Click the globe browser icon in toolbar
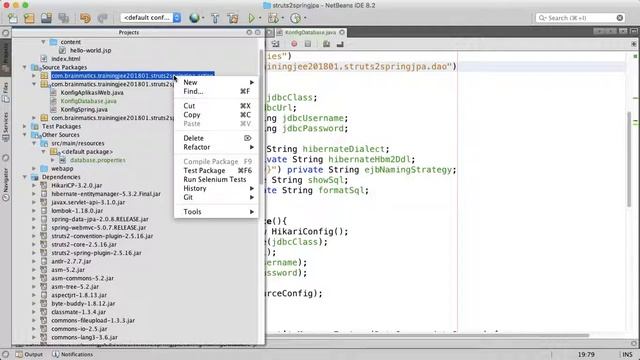Image resolution: width=640 pixels, height=360 pixels. coord(194,18)
